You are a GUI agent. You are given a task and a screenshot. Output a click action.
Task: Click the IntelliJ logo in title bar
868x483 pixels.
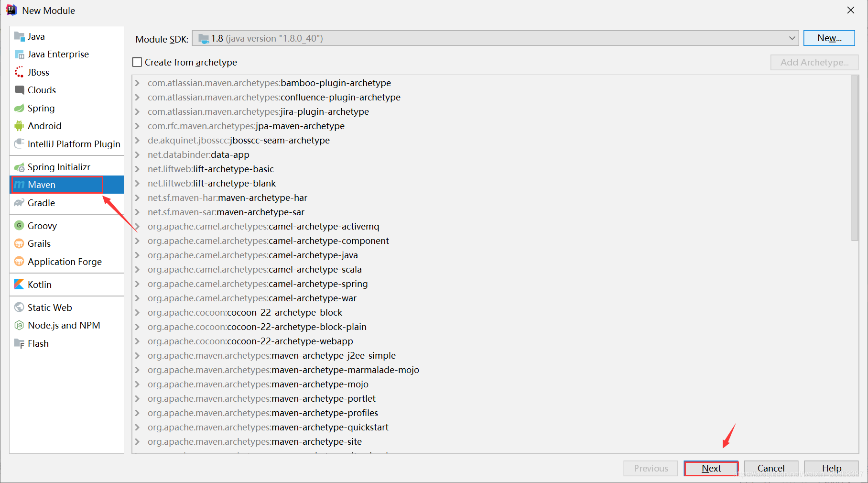pyautogui.click(x=11, y=10)
